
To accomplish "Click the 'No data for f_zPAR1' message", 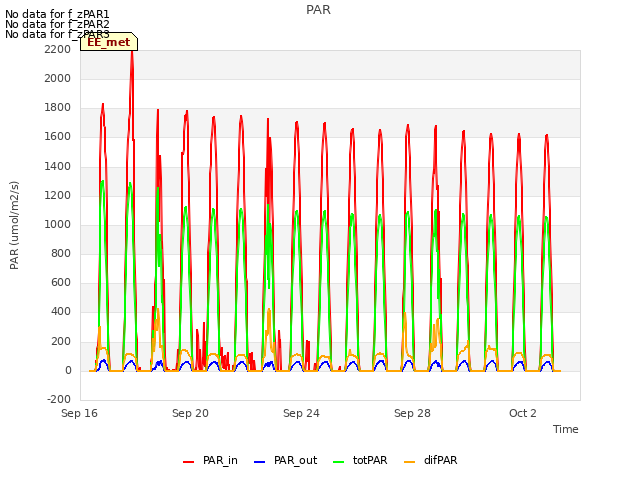I will coord(57,15).
